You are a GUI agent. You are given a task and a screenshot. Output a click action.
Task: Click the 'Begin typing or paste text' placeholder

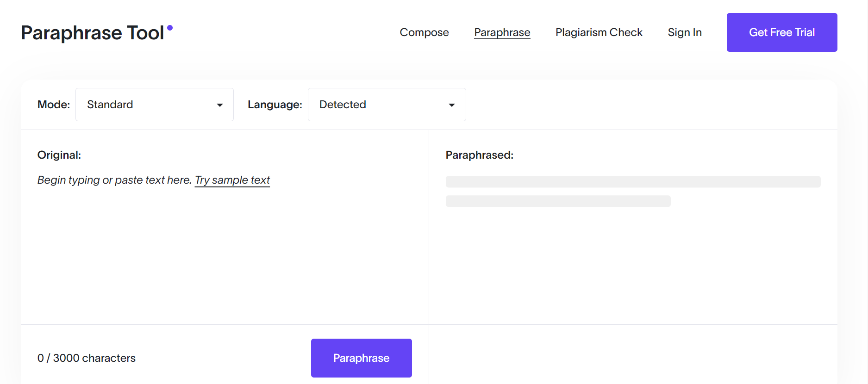pos(114,180)
